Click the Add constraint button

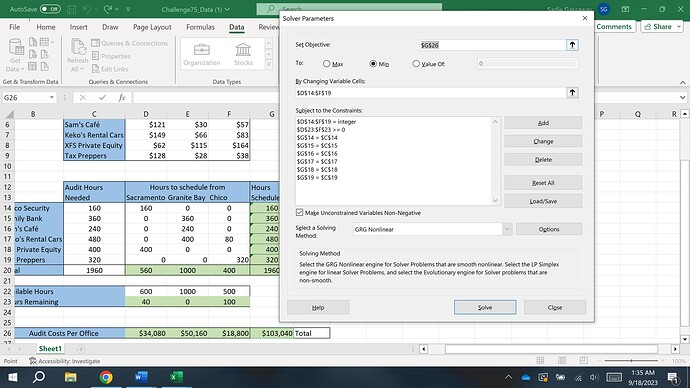tap(543, 123)
